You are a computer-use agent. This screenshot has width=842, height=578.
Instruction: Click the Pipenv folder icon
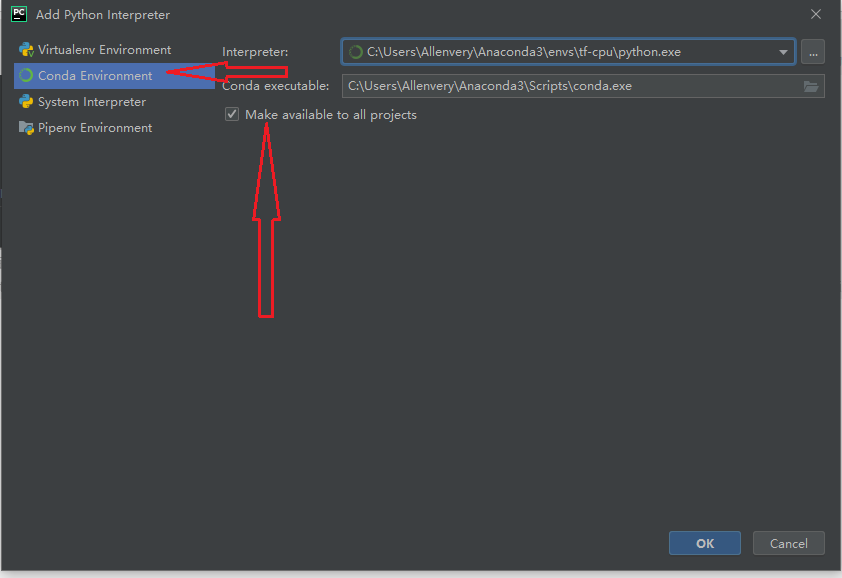[x=26, y=128]
